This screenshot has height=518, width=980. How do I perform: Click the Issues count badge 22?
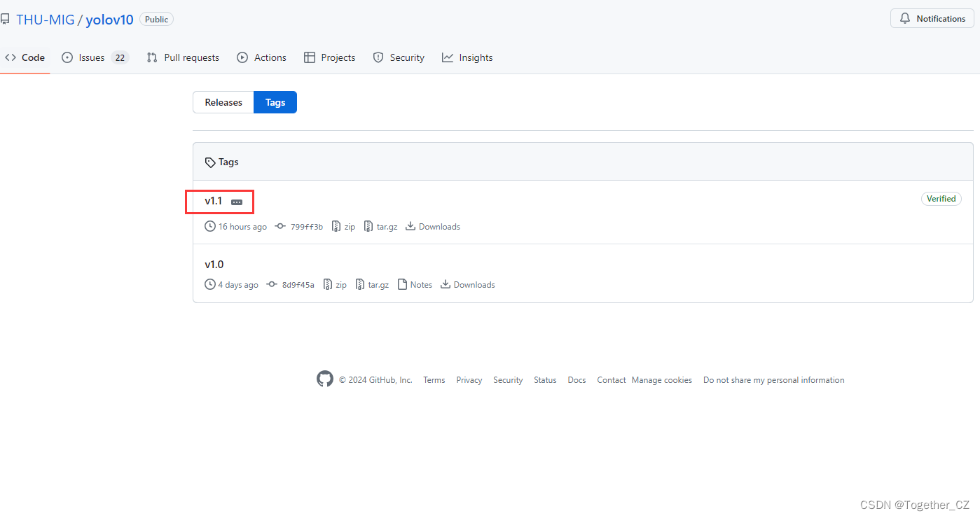(120, 57)
